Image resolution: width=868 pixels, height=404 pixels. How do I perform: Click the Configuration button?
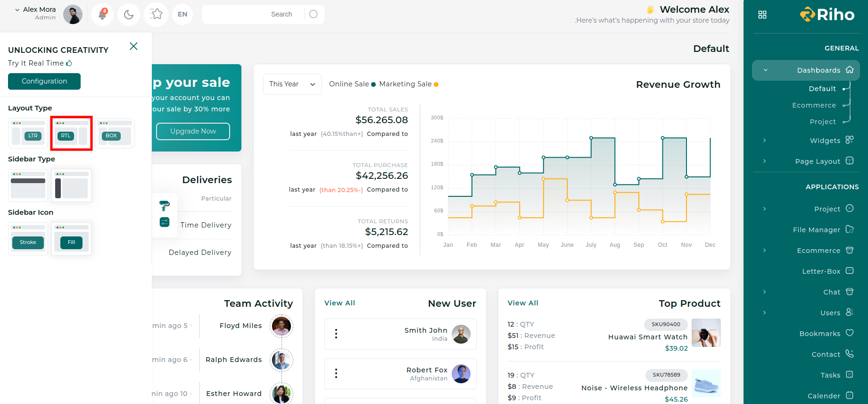(x=44, y=81)
